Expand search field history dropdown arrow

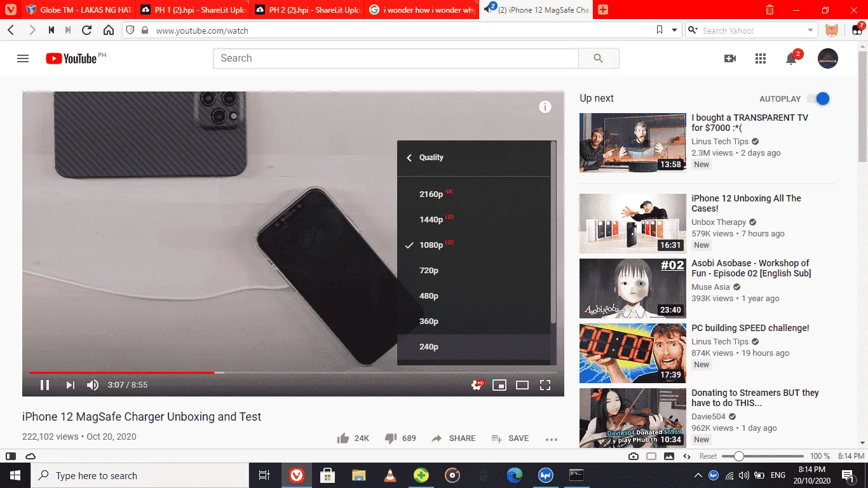coord(810,30)
